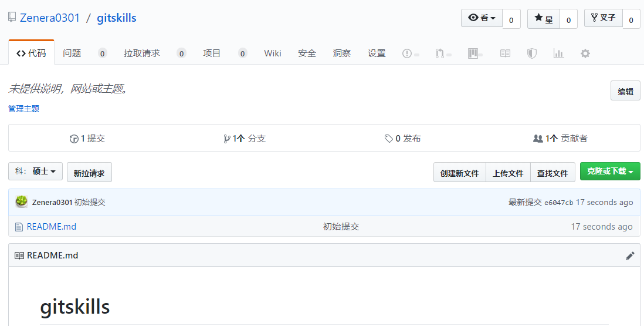Click the book icon in the README.md header
The image size is (644, 326).
coord(19,256)
